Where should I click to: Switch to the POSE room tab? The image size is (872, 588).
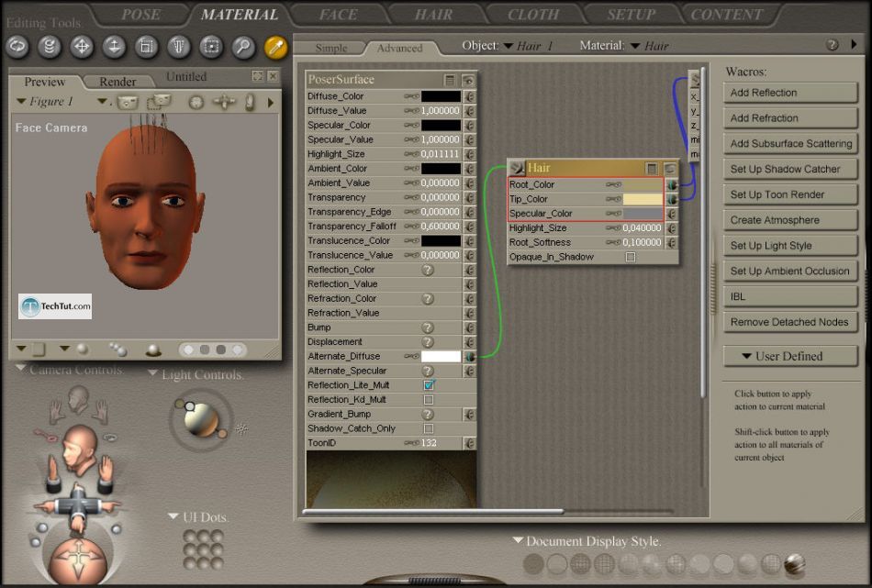coord(140,15)
